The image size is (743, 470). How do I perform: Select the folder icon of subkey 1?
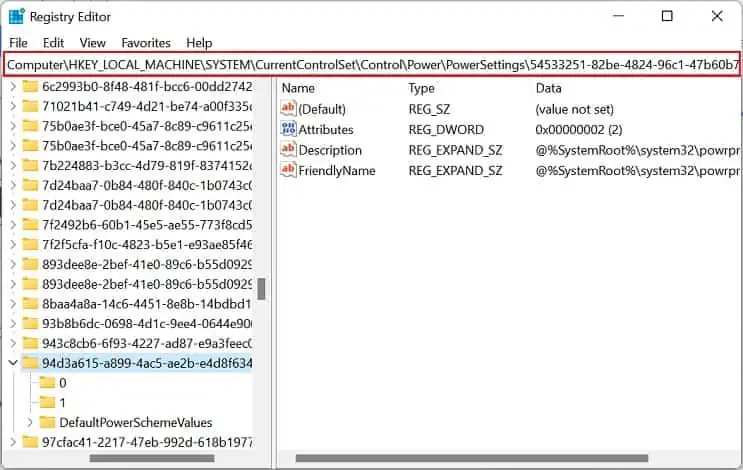(x=47, y=403)
